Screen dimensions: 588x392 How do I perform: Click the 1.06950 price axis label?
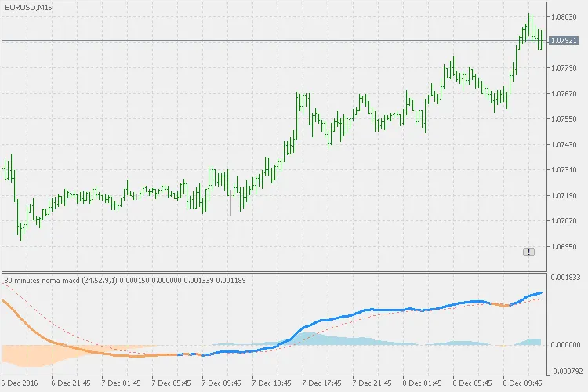click(x=564, y=246)
